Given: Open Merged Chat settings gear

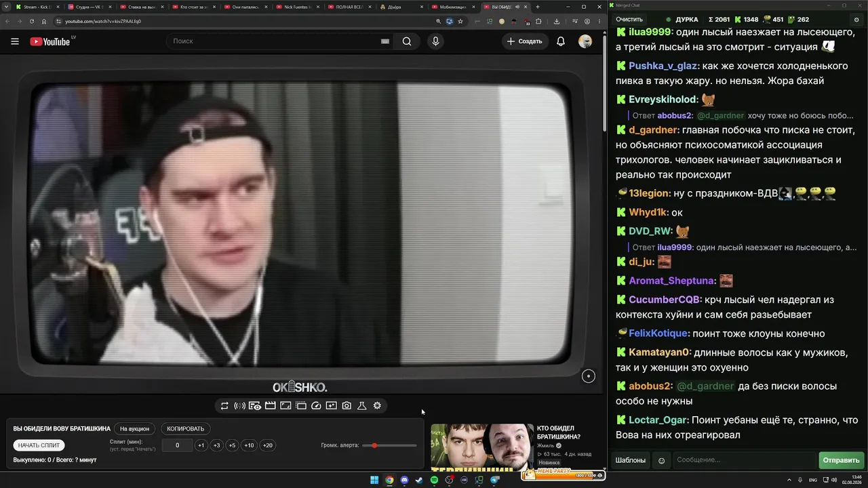Looking at the screenshot, I should tap(856, 20).
